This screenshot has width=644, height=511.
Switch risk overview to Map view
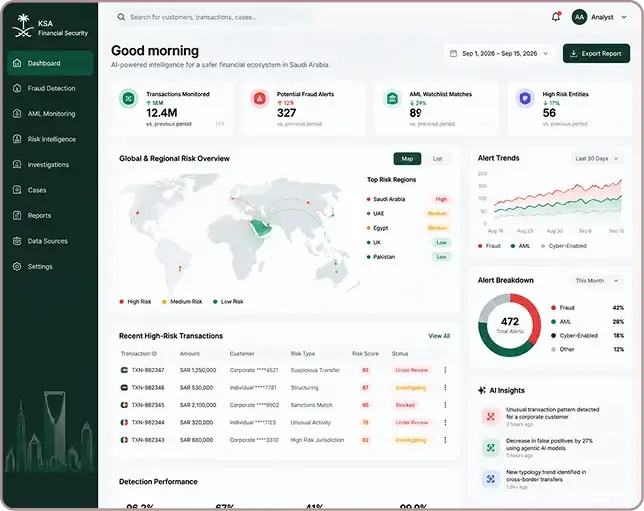tap(407, 159)
